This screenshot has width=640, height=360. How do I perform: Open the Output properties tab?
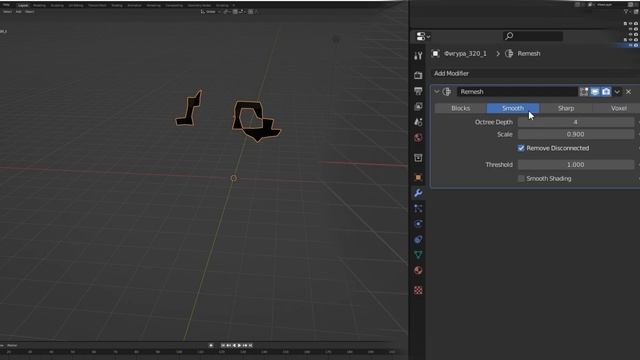[418, 91]
